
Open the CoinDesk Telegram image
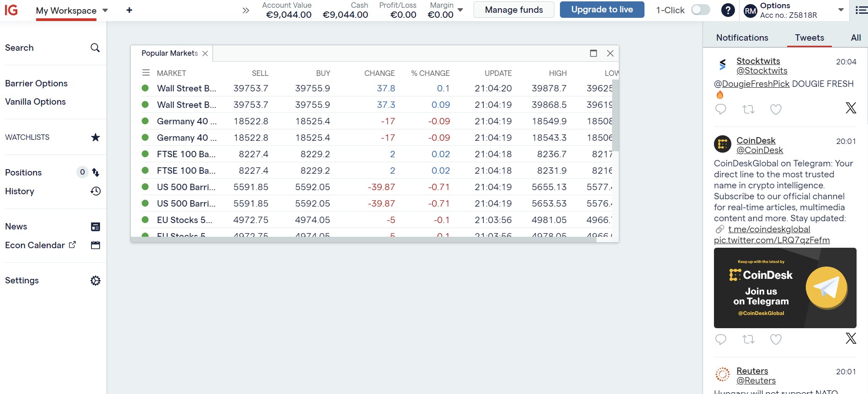pos(785,288)
